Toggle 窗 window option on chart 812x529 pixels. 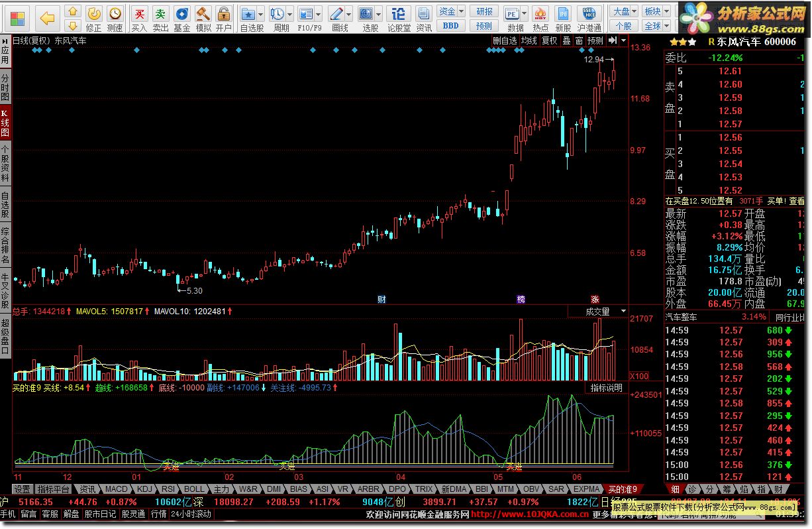click(579, 40)
